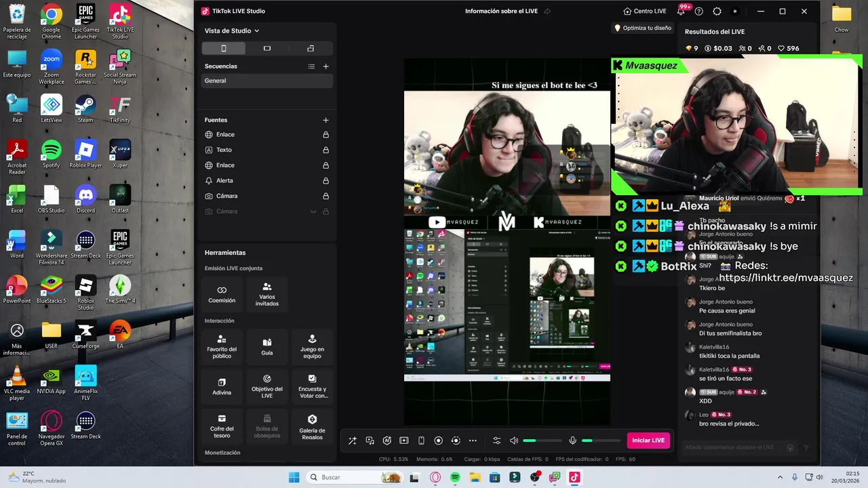
Task: Expand the Vista de Studio dropdown
Action: (x=232, y=30)
